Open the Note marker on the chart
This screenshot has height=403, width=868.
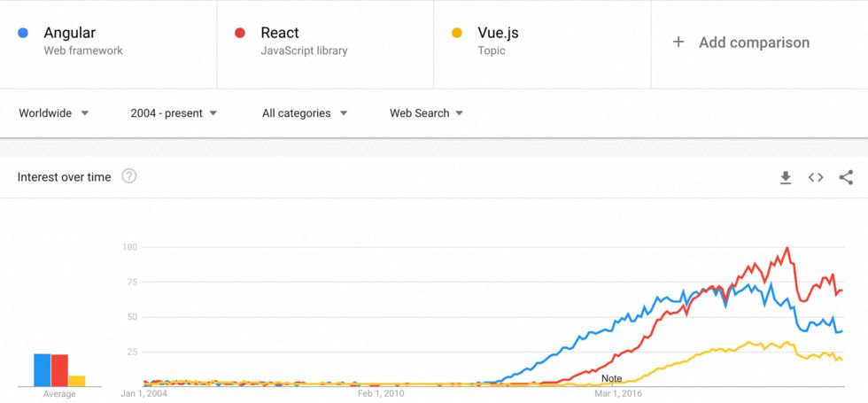tap(611, 378)
